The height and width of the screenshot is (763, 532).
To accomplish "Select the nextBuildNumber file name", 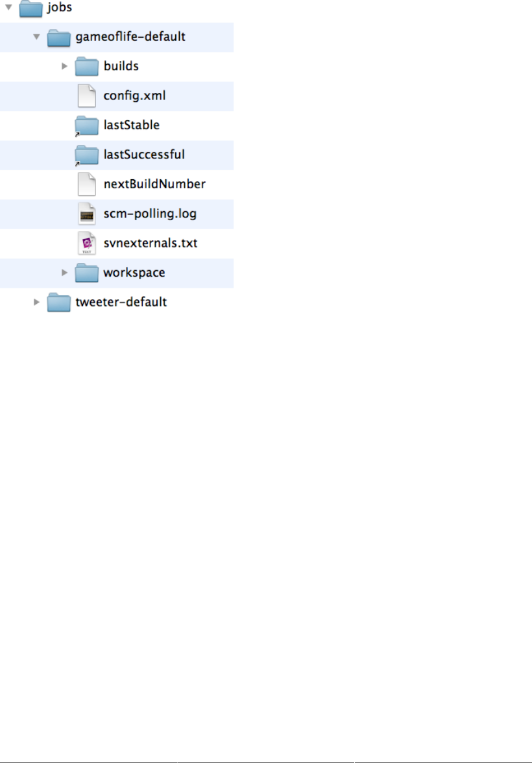I will pyautogui.click(x=154, y=184).
